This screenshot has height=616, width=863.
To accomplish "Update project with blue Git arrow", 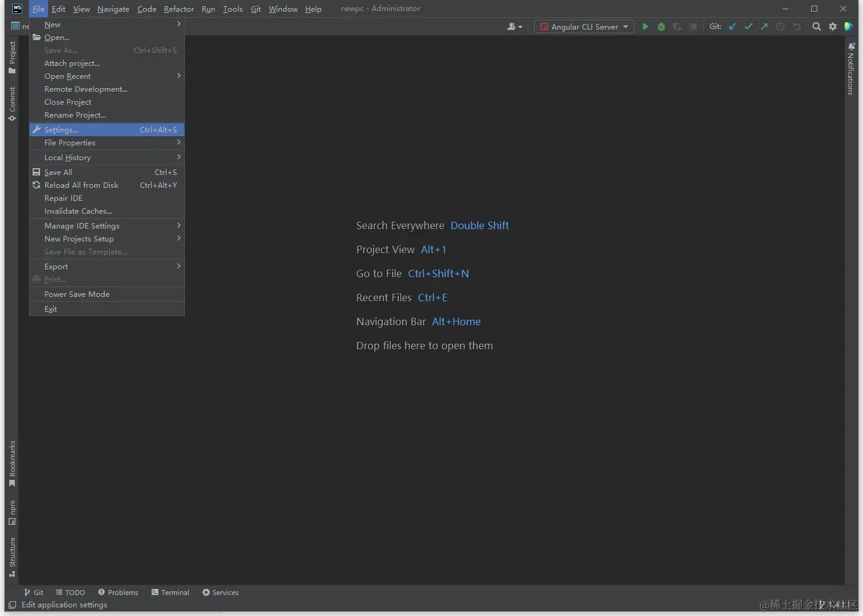I will pos(732,26).
